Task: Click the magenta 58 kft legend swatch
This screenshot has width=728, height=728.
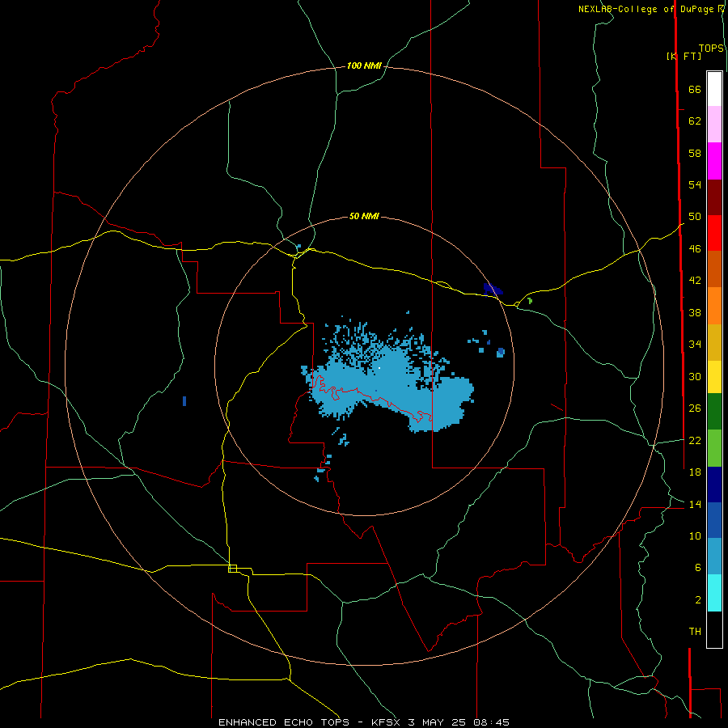Action: [714, 161]
